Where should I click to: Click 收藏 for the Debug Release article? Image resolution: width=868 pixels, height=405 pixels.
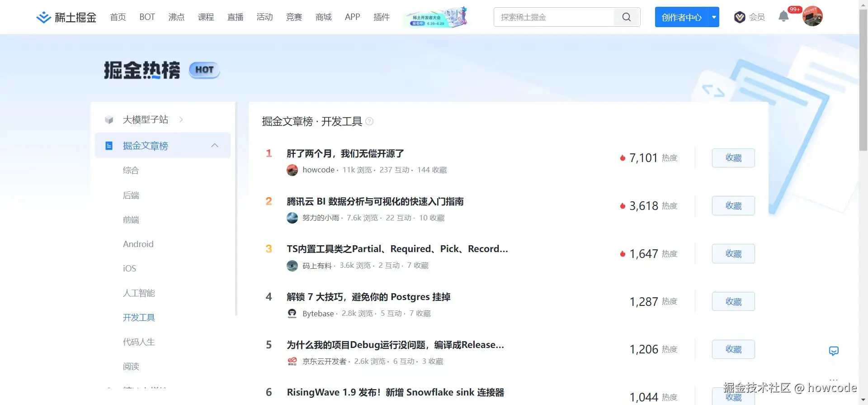click(x=733, y=349)
